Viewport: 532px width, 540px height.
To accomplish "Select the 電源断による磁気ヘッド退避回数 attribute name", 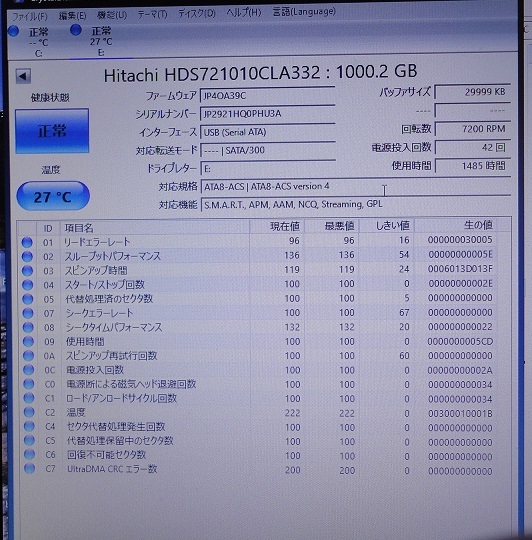I will tap(131, 384).
